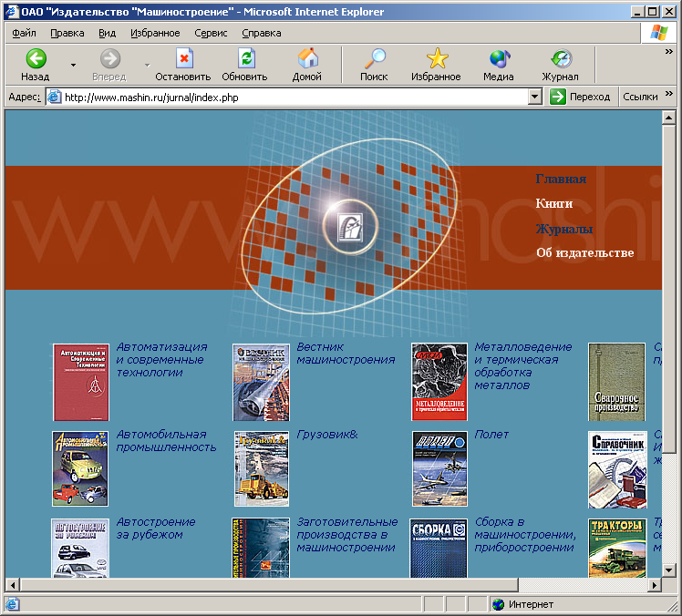Click the Полет cover with airplanes
682x616 pixels.
pyautogui.click(x=439, y=468)
